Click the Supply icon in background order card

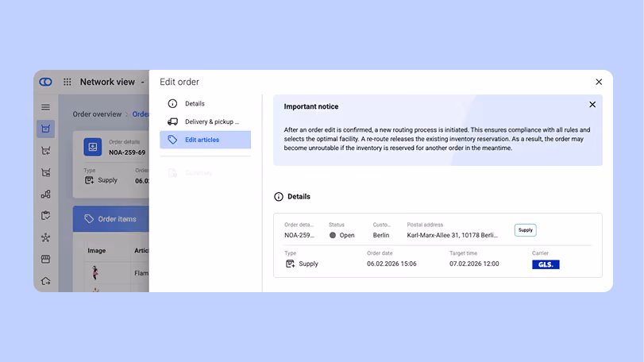tap(89, 180)
